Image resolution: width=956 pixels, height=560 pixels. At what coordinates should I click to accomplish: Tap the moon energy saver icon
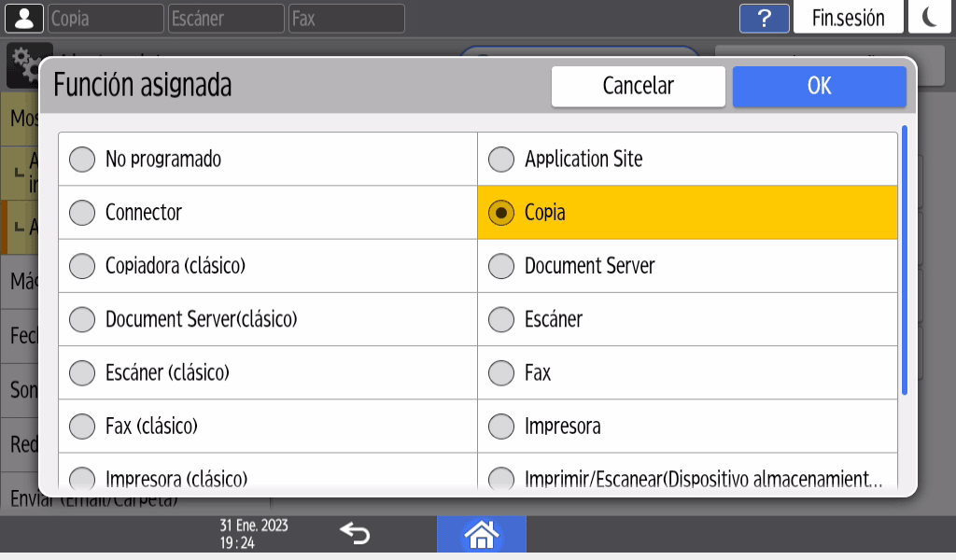929,18
